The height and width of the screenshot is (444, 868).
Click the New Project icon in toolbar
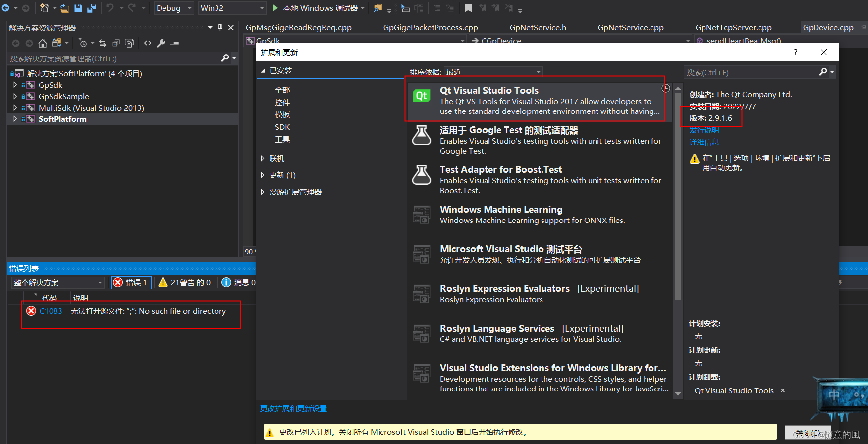tap(44, 8)
